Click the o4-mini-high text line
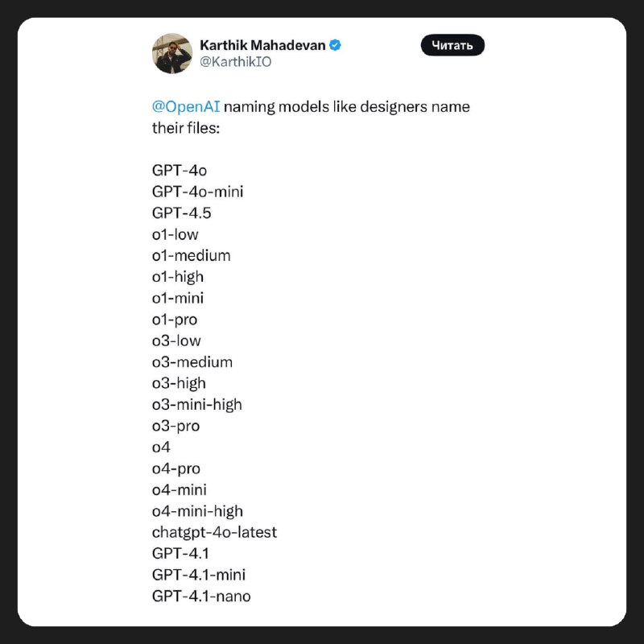644x644 pixels. click(197, 511)
